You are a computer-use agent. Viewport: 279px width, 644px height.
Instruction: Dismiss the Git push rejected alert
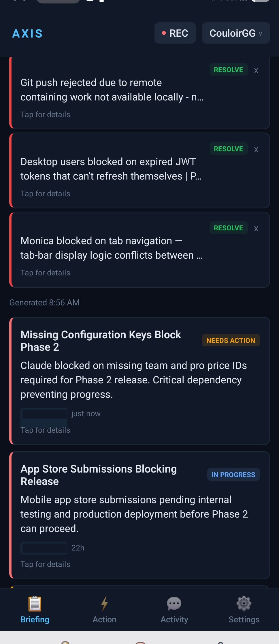click(256, 71)
